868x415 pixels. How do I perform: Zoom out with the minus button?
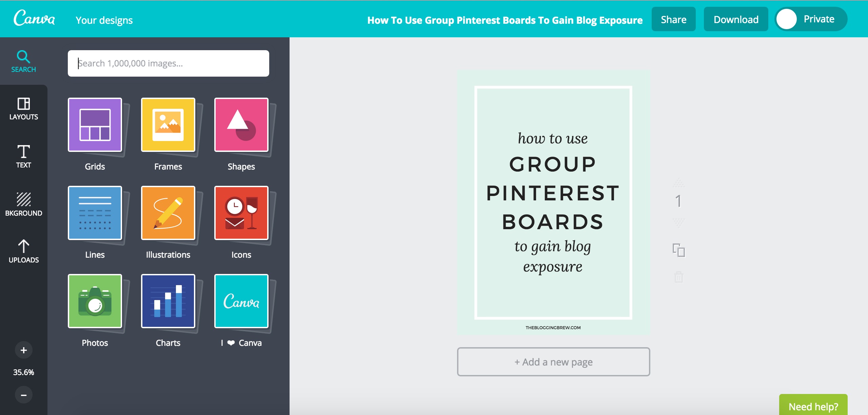click(24, 395)
